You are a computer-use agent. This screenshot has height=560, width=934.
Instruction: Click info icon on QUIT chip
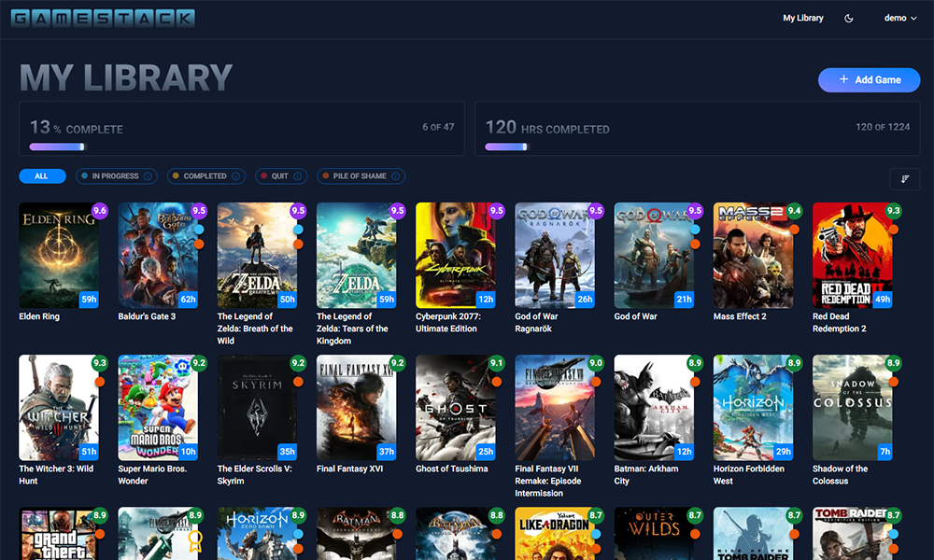click(297, 176)
